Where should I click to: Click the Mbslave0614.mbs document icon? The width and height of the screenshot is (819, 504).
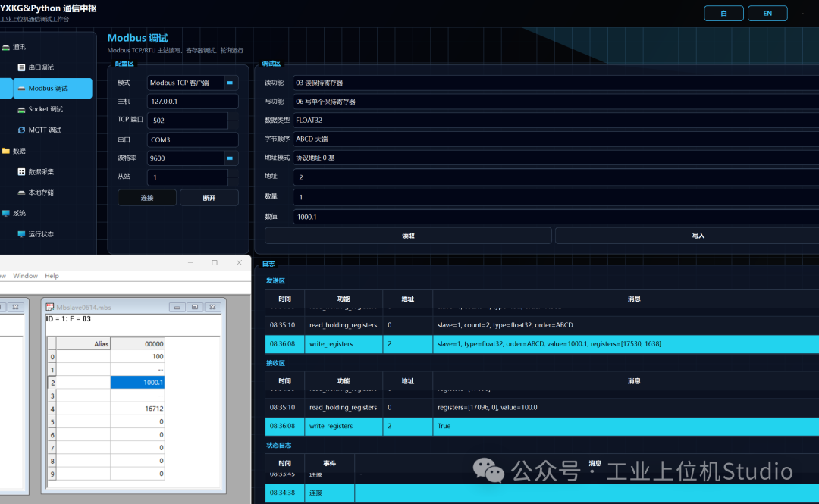tap(49, 307)
